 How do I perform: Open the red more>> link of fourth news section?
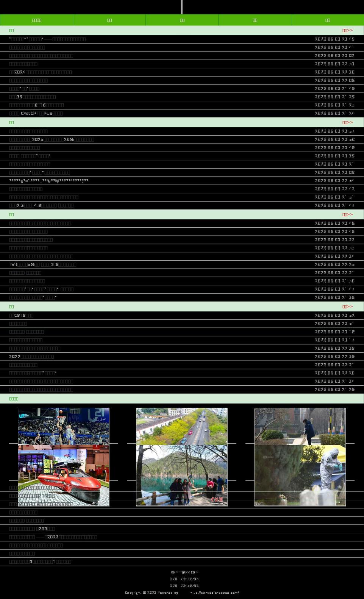347,307
